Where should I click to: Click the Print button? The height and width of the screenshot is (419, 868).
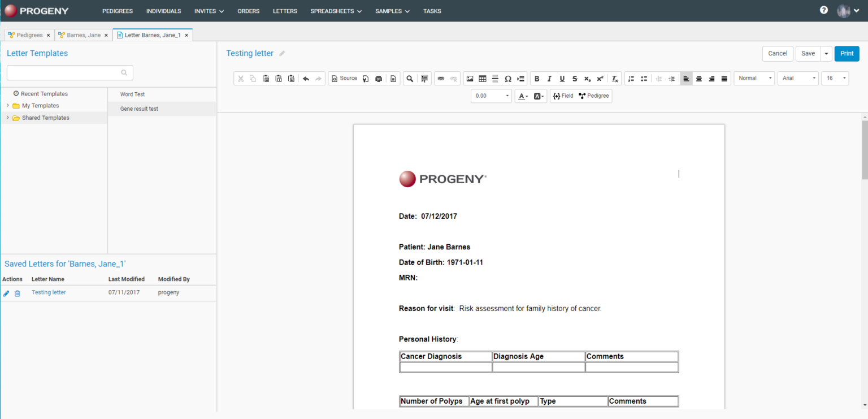[x=847, y=53]
